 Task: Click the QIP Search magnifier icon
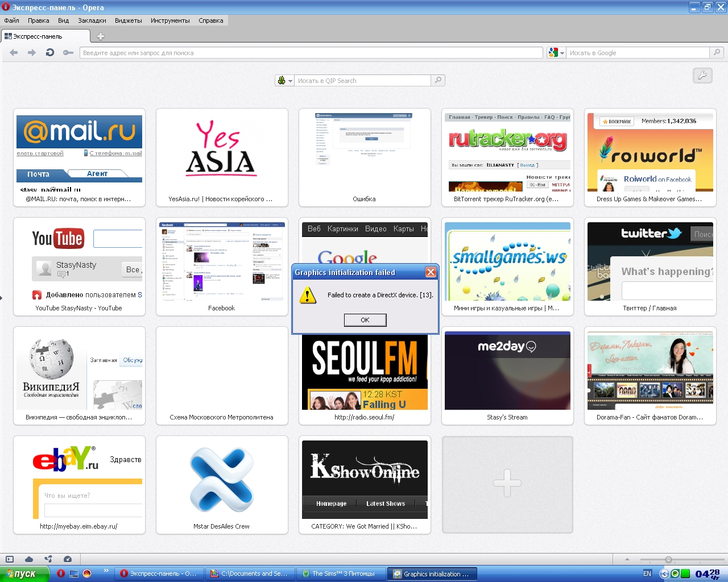tap(438, 80)
